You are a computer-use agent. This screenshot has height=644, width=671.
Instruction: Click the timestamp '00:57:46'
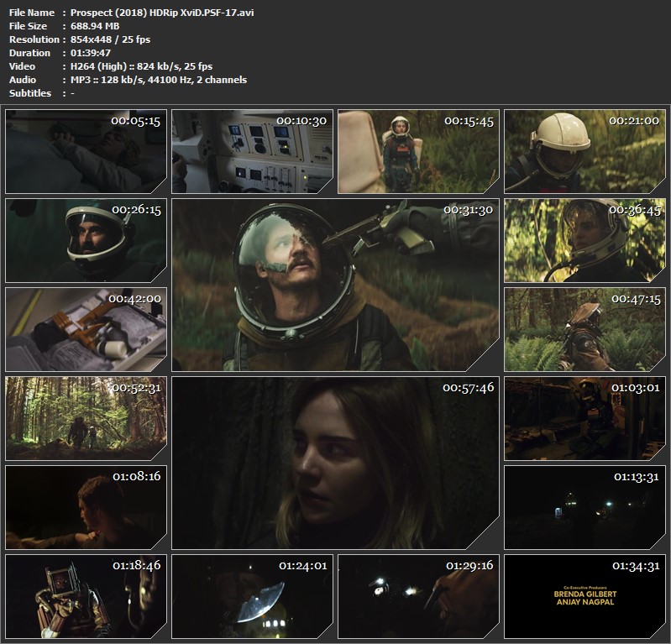[x=468, y=388]
